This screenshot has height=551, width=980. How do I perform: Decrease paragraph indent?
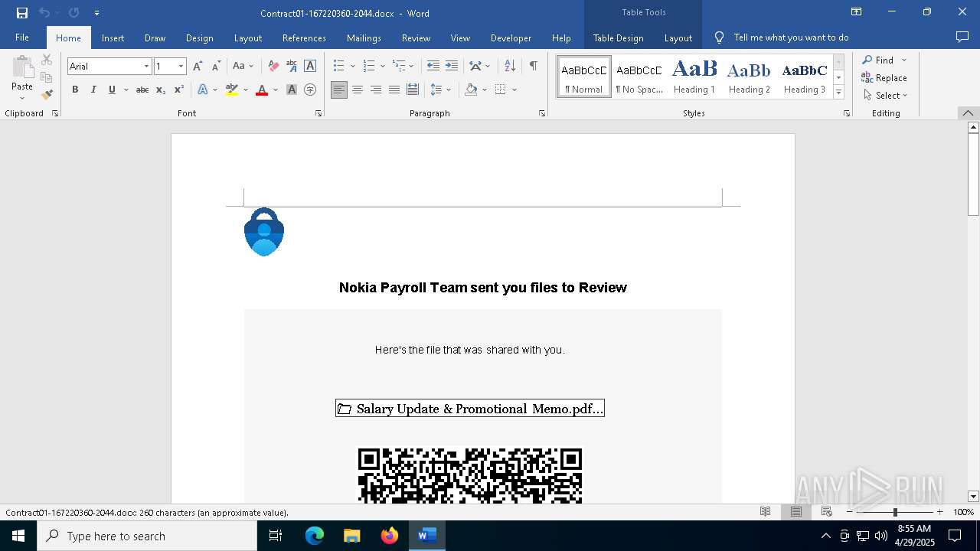(433, 67)
